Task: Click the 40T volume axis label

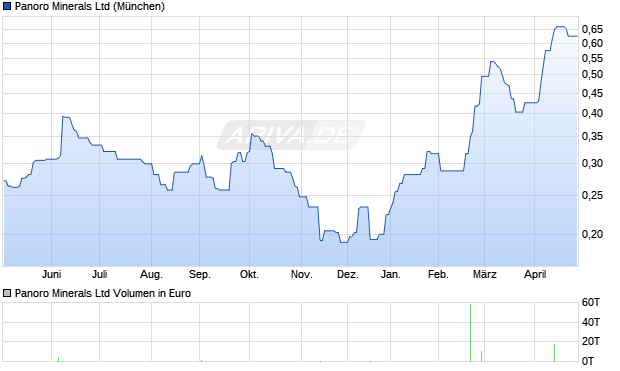Action: [591, 322]
